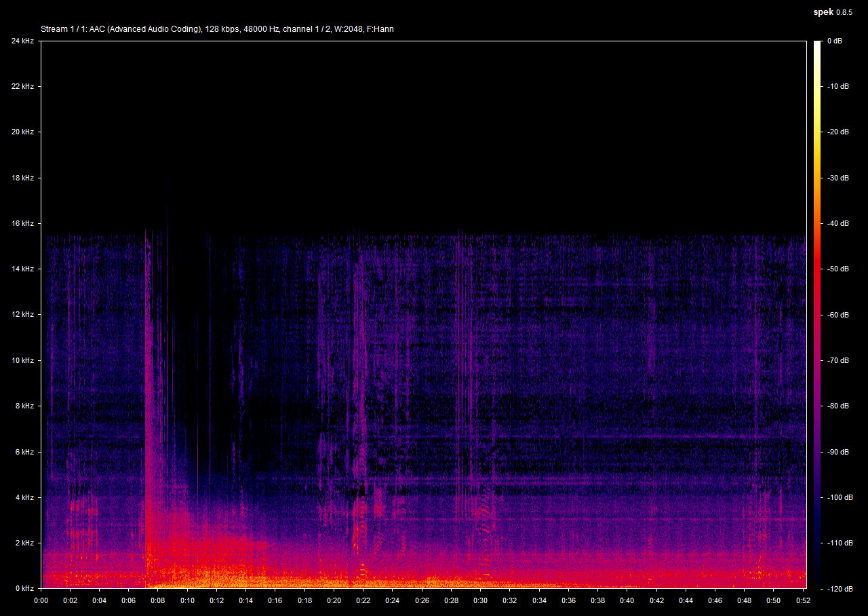Click the 16 kHz frequency axis label

coord(22,223)
